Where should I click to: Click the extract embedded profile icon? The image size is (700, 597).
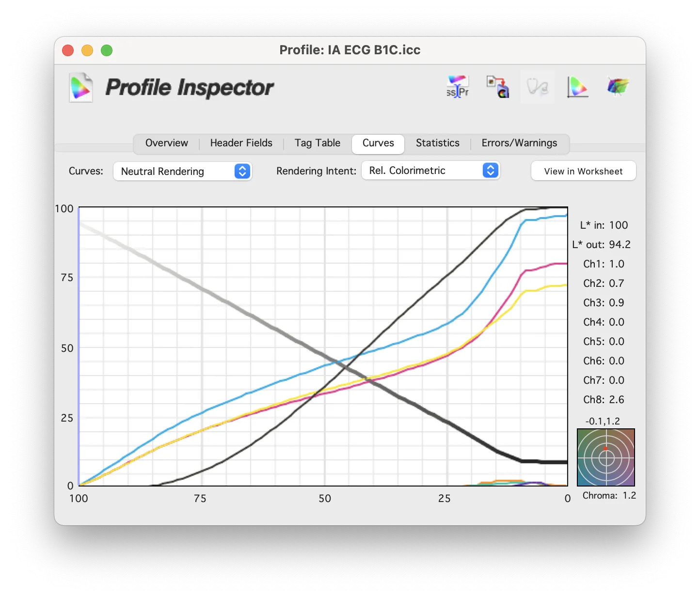click(x=498, y=87)
